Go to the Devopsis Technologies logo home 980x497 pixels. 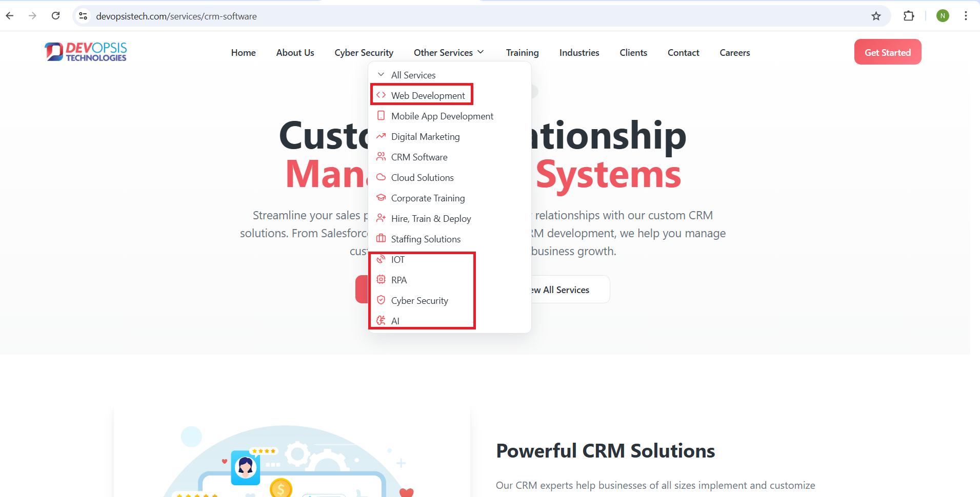click(x=86, y=52)
